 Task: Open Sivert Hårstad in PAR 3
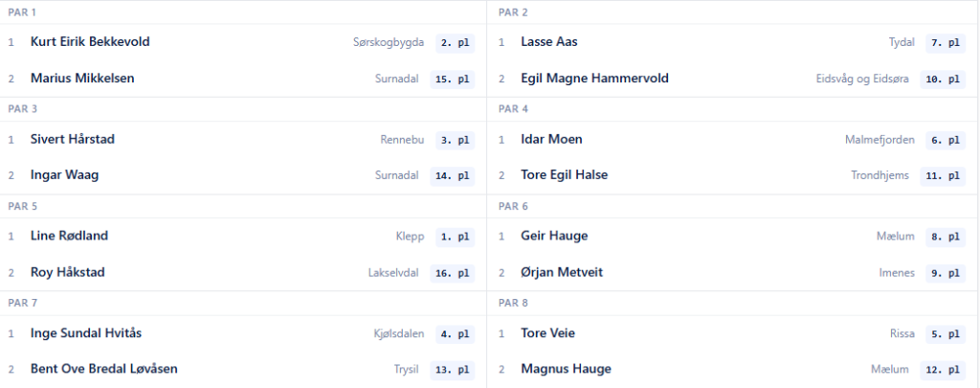pos(73,139)
